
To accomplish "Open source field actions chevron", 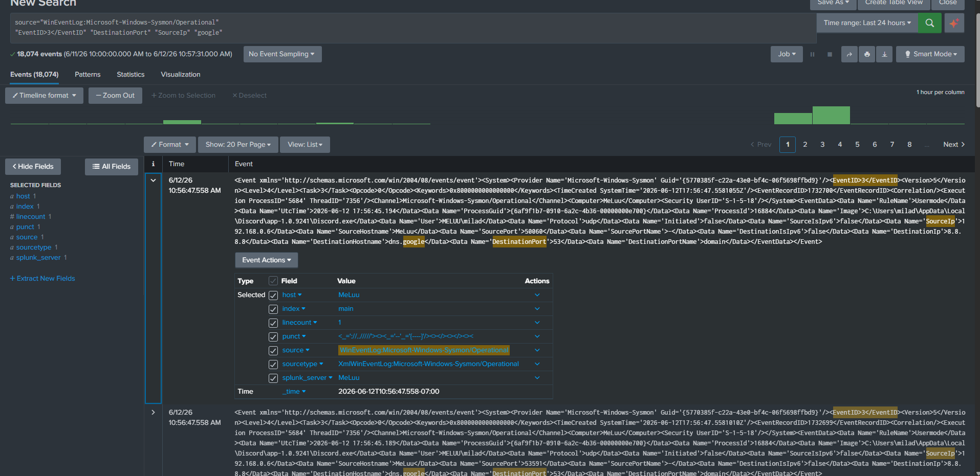I will point(537,350).
